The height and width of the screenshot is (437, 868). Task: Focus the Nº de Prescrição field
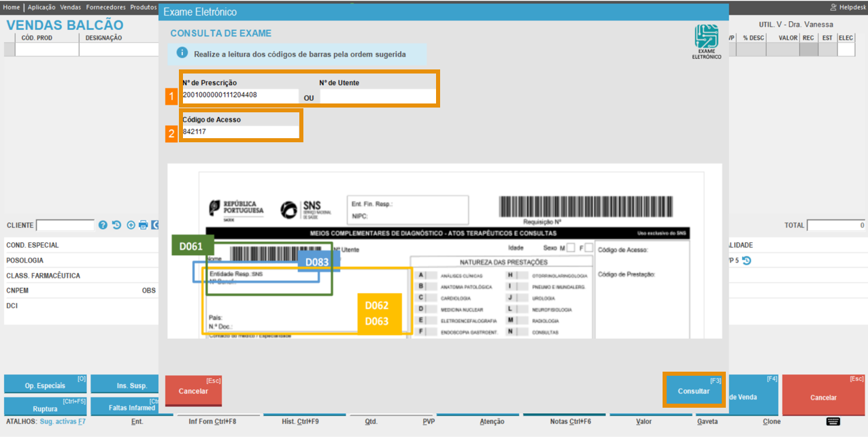coord(239,95)
